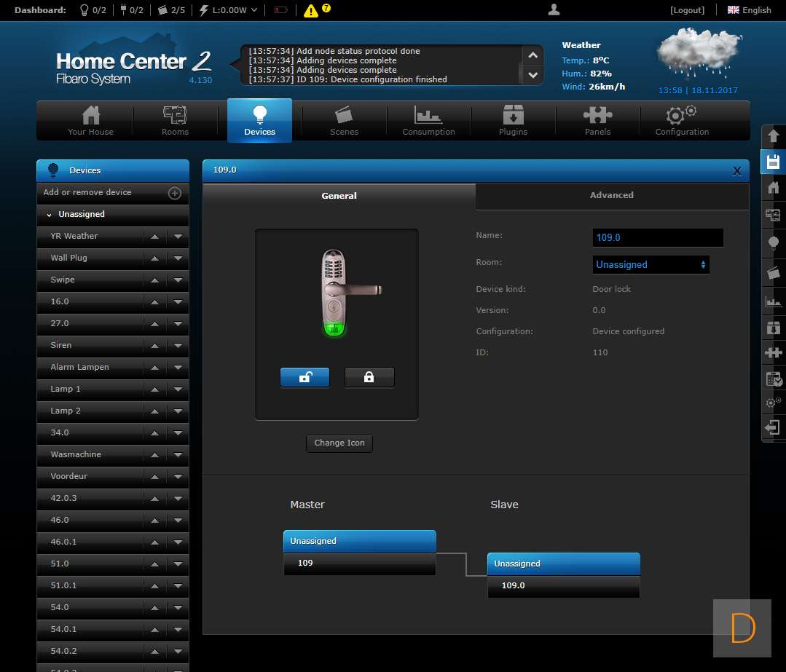Click the Name input field
This screenshot has width=786, height=672.
pos(658,237)
